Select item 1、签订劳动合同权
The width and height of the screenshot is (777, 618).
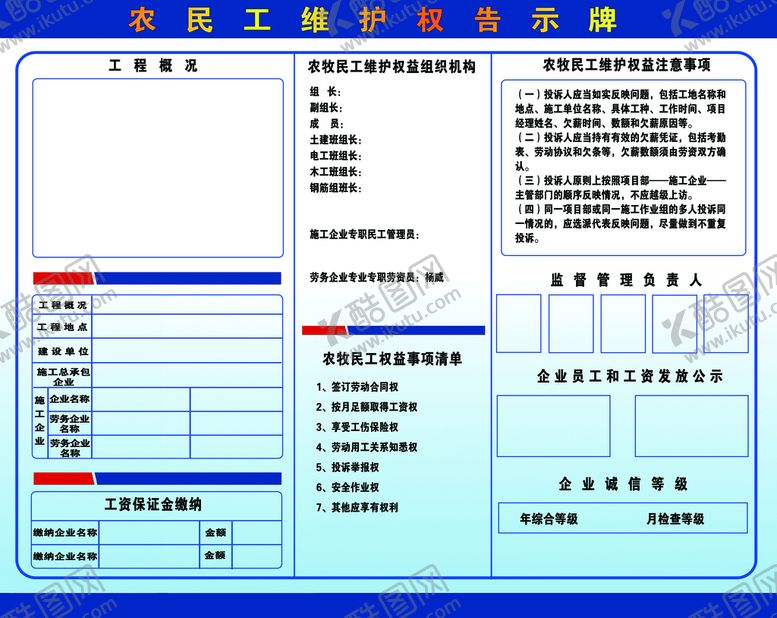pyautogui.click(x=357, y=387)
